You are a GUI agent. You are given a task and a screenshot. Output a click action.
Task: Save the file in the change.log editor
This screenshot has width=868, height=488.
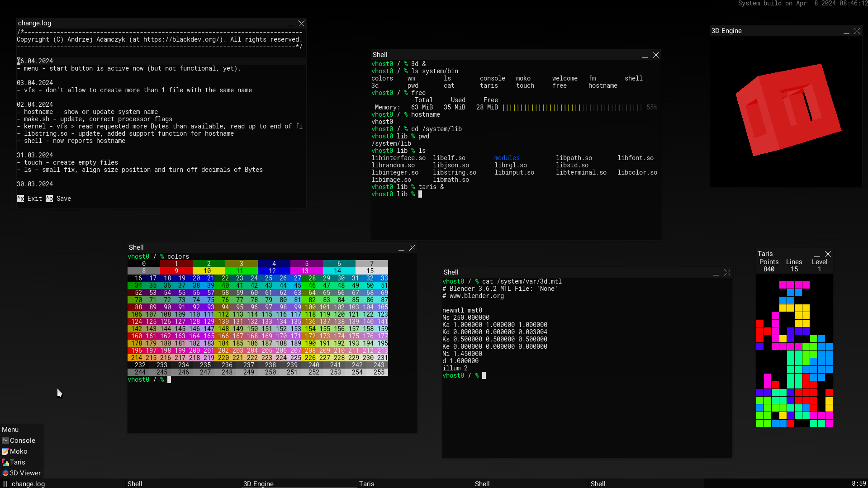click(x=59, y=198)
